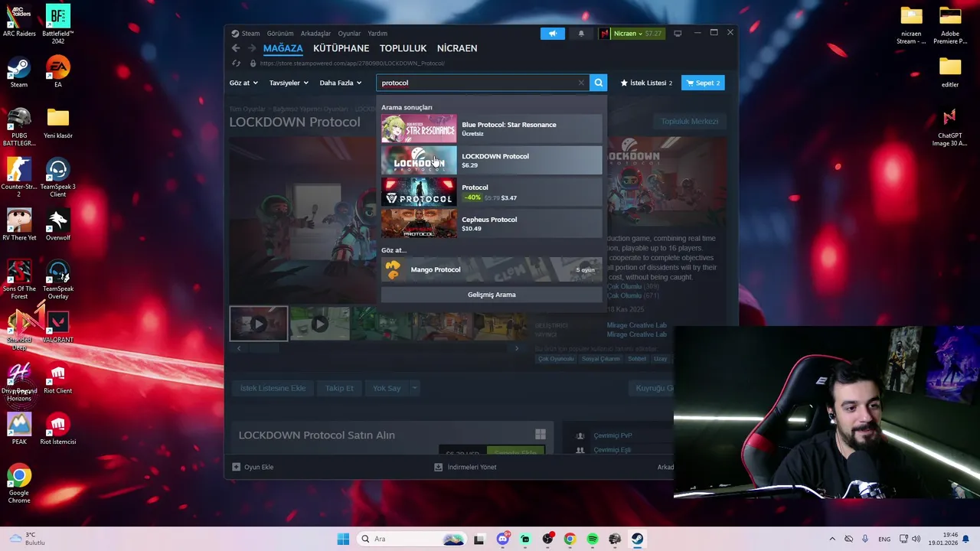Expand the Yok Say dropdown arrow

tap(414, 388)
